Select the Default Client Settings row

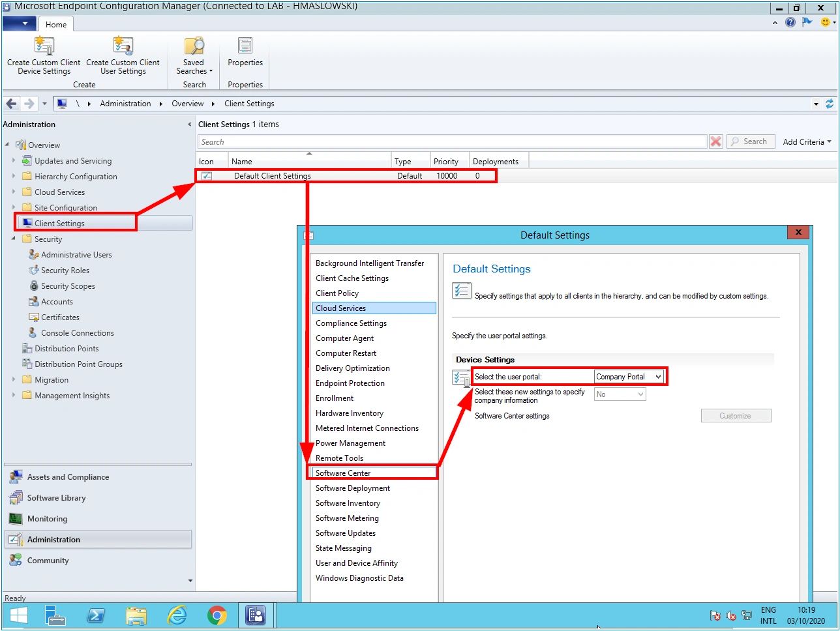pos(273,176)
